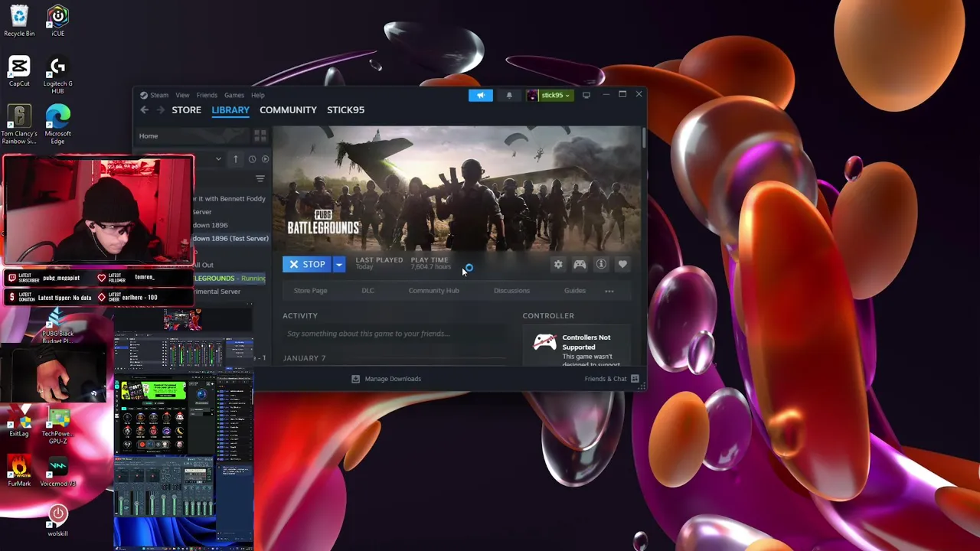Open the dropdown arrow beside Stop button

[338, 264]
